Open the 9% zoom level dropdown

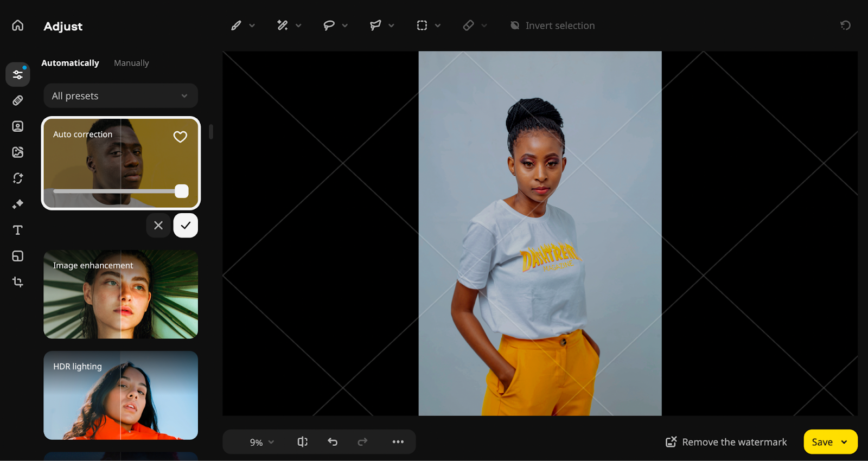[x=262, y=443]
